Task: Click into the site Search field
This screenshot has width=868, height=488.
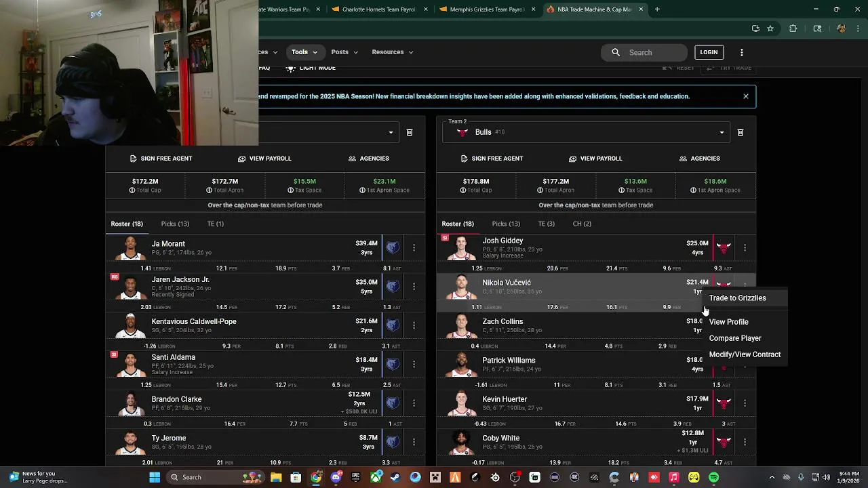Action: (644, 52)
